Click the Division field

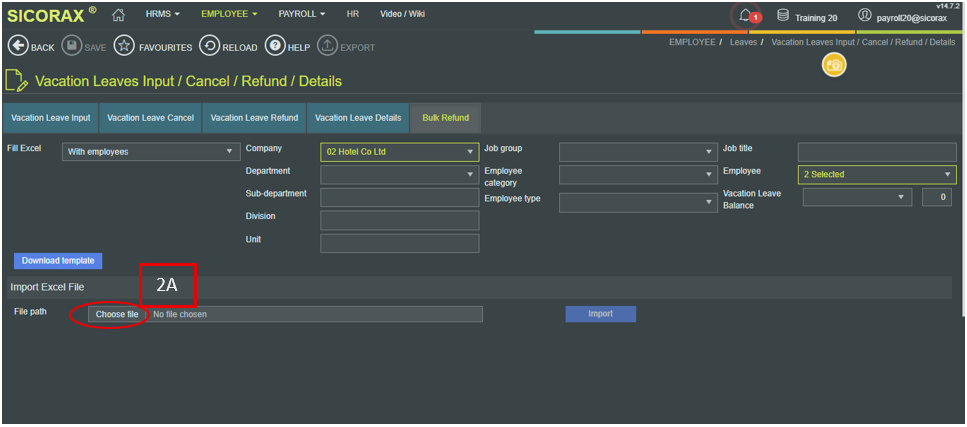tap(400, 220)
